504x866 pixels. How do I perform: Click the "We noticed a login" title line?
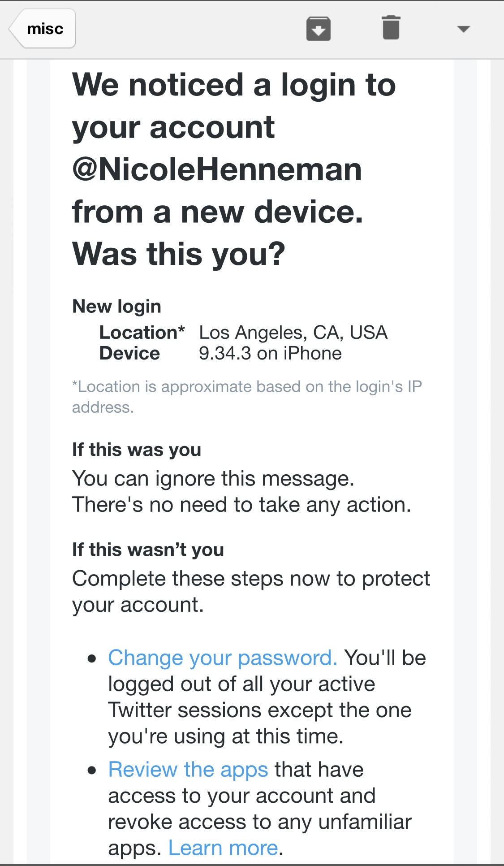234,85
